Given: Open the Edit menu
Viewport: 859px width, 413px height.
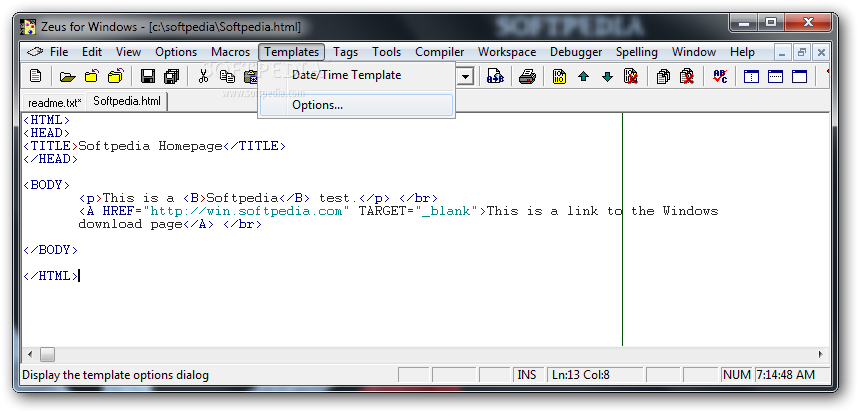Looking at the screenshot, I should pyautogui.click(x=92, y=52).
